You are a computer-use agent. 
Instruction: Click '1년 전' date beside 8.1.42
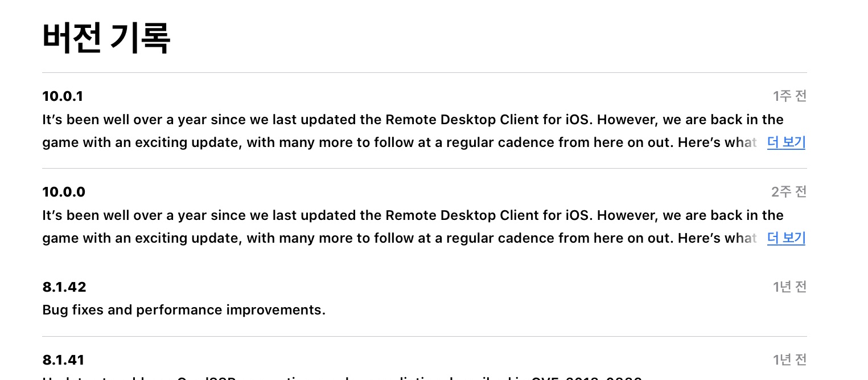(x=789, y=287)
